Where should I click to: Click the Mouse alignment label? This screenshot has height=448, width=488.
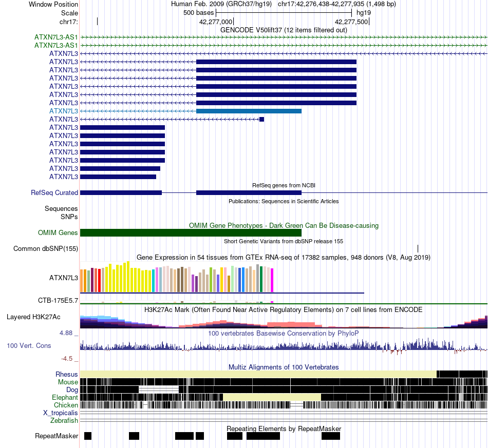68,382
